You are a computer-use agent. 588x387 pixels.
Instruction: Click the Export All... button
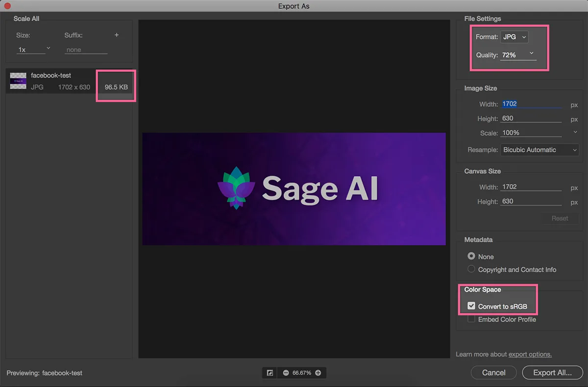(x=553, y=373)
